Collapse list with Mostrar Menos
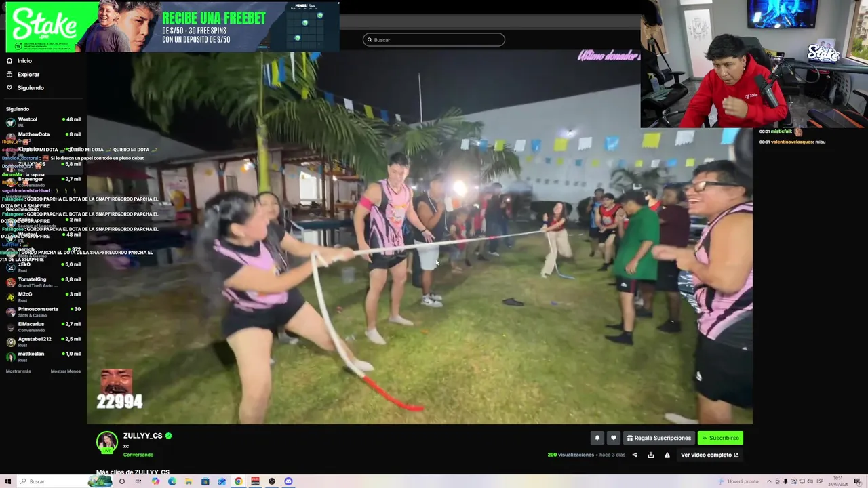Viewport: 868px width, 488px height. [65, 371]
